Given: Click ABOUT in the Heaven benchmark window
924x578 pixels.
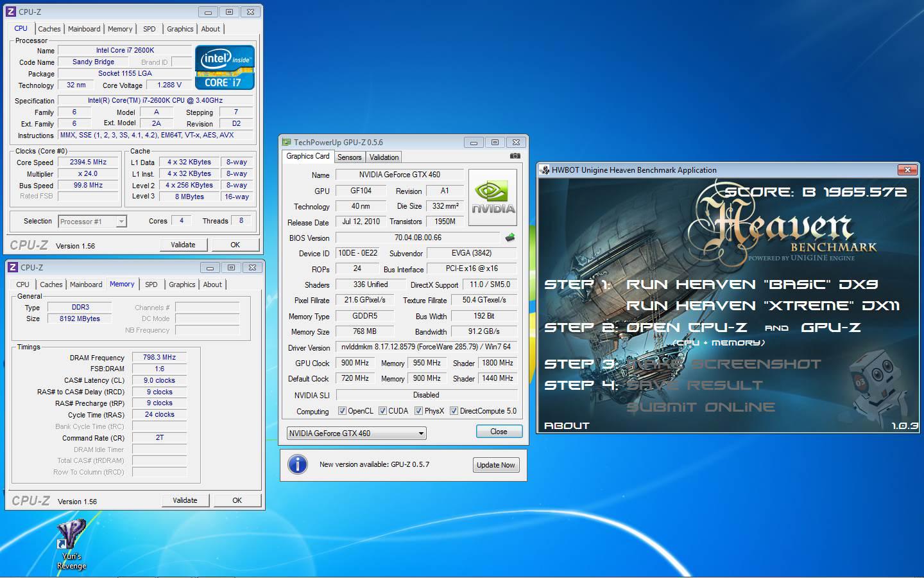Looking at the screenshot, I should pyautogui.click(x=567, y=425).
